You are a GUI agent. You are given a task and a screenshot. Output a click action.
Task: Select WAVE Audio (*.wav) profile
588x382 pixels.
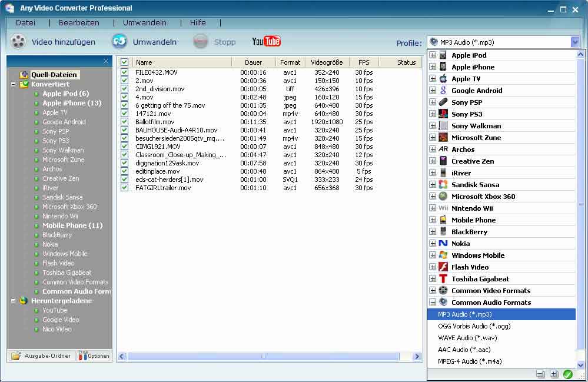pos(501,338)
